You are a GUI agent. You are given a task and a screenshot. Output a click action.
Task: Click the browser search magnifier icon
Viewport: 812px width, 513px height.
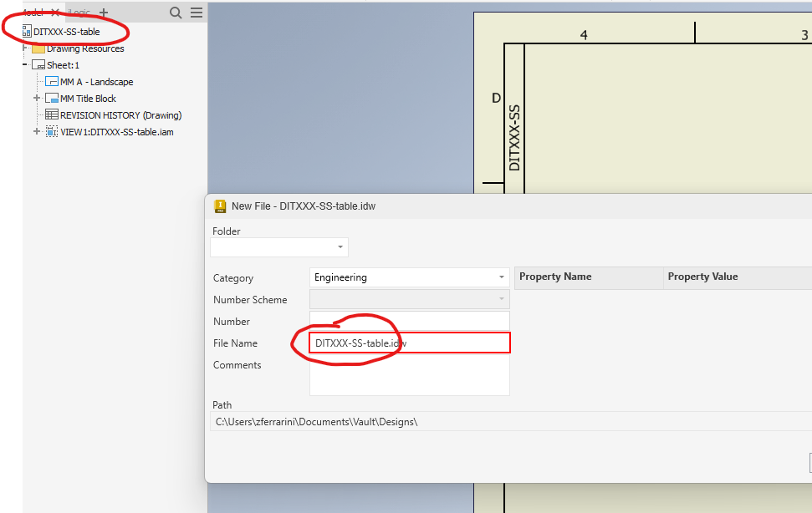pyautogui.click(x=175, y=13)
